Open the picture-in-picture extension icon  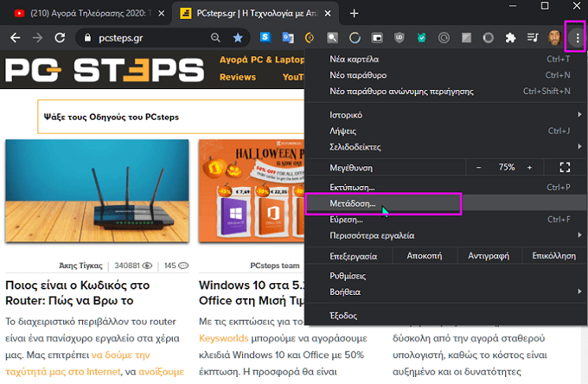[x=377, y=38]
